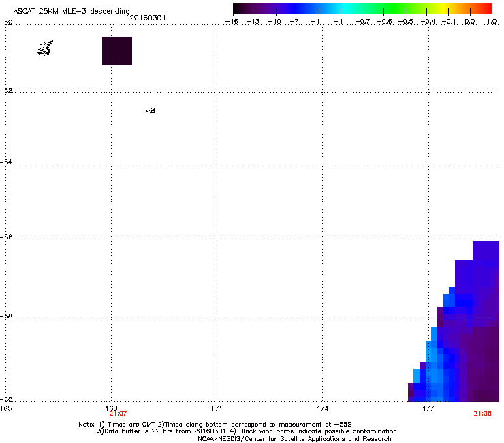This screenshot has height=443, width=504.
Task: Click the "-60" latitude axis label
Action: 6,399
